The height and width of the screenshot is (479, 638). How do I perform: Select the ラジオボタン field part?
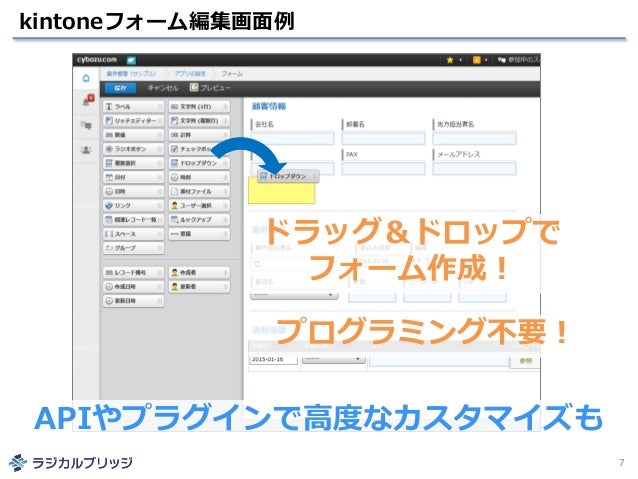pos(133,149)
